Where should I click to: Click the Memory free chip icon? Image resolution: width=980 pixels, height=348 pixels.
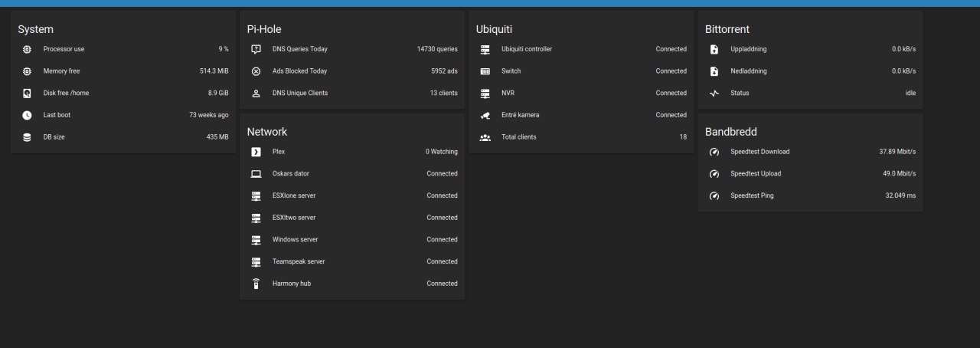pos(27,71)
